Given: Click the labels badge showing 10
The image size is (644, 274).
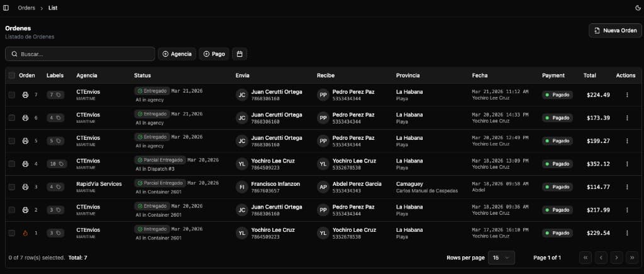Looking at the screenshot, I should pyautogui.click(x=57, y=164).
